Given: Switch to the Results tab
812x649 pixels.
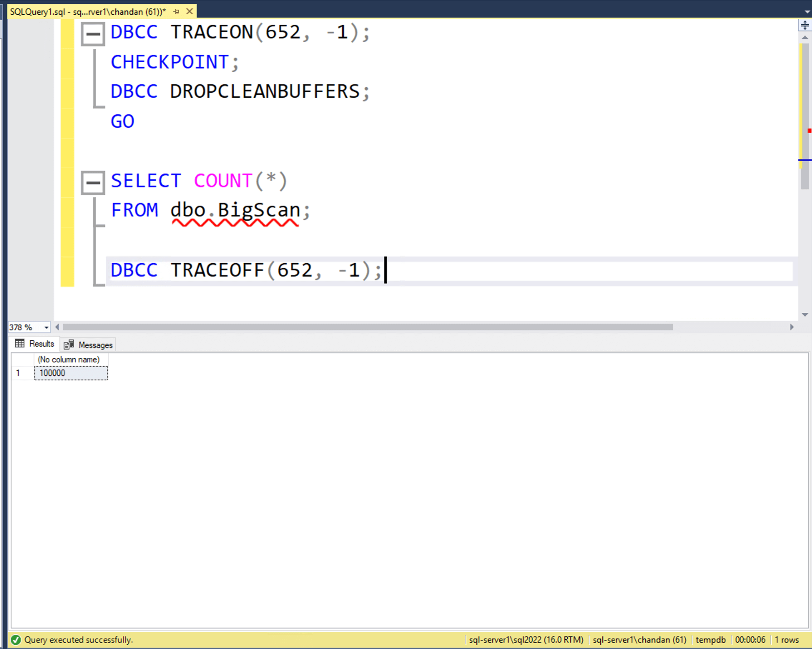Looking at the screenshot, I should [x=35, y=344].
